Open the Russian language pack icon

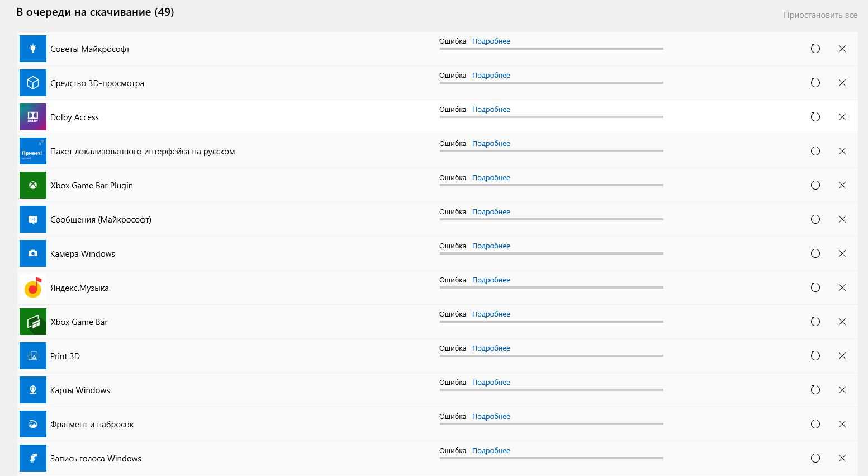click(33, 151)
